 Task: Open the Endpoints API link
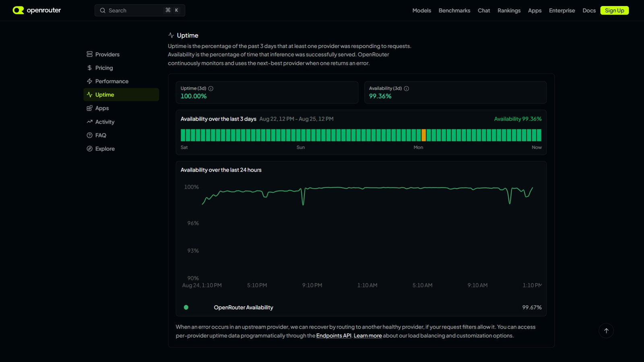[x=334, y=335]
